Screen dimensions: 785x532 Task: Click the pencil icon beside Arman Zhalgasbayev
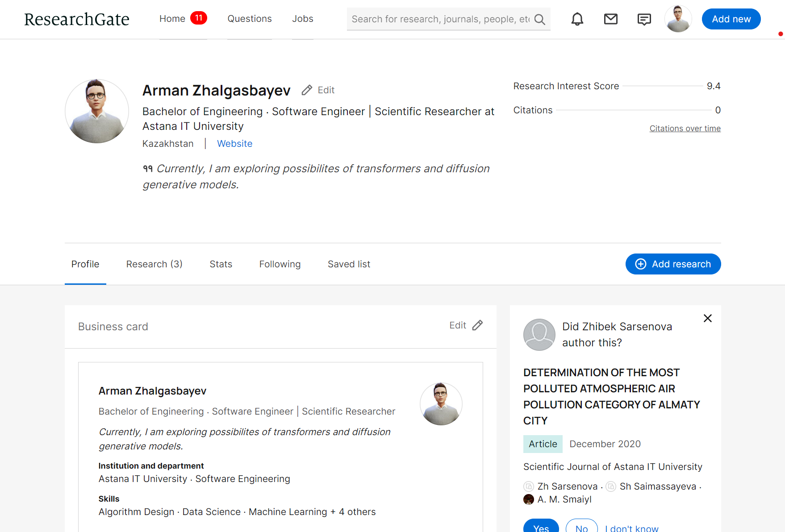pos(307,90)
